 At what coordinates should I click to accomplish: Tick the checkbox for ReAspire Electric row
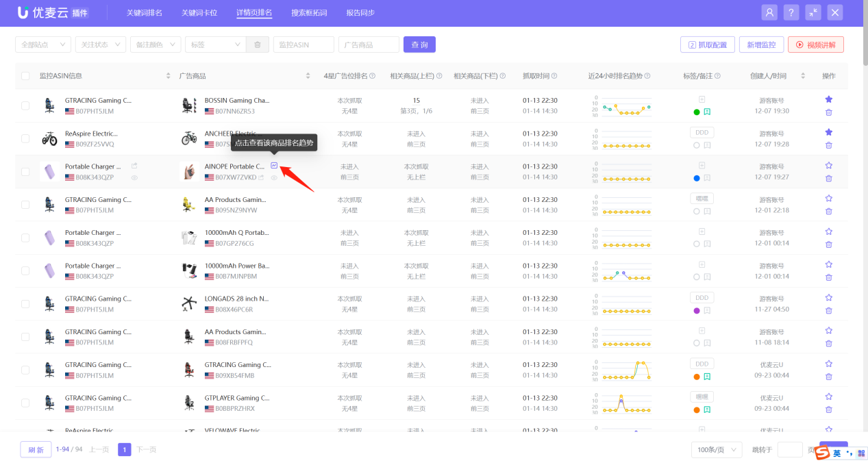pos(25,138)
